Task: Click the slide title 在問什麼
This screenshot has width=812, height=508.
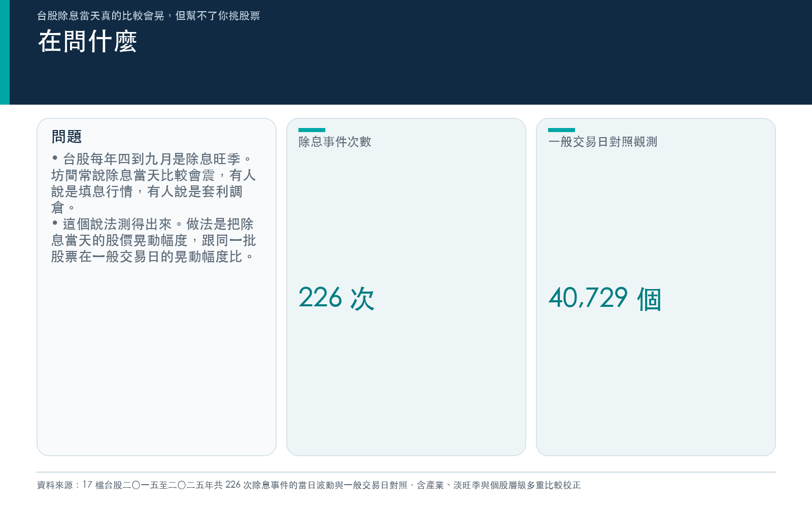Action: (x=87, y=41)
